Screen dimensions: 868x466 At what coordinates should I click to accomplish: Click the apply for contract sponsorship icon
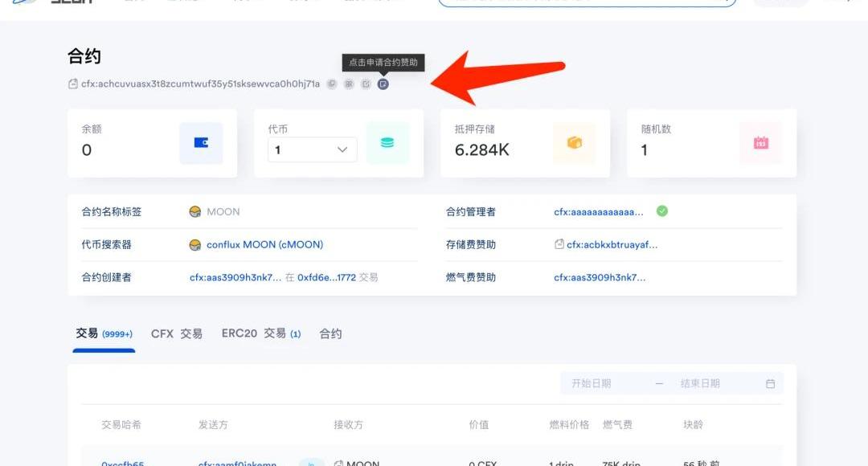383,84
